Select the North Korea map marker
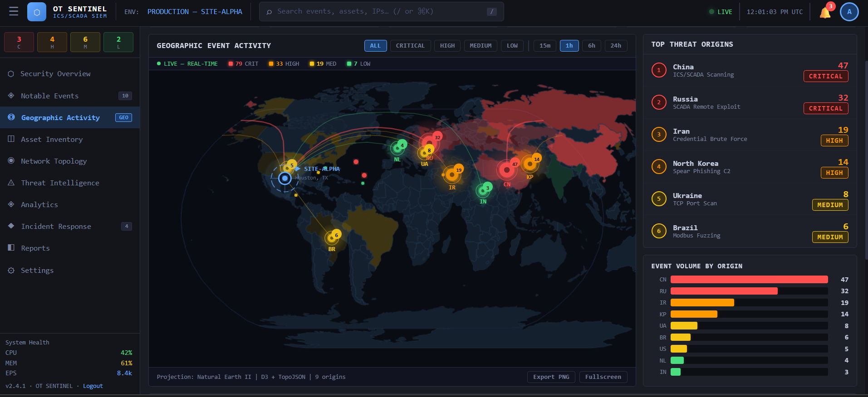 530,164
